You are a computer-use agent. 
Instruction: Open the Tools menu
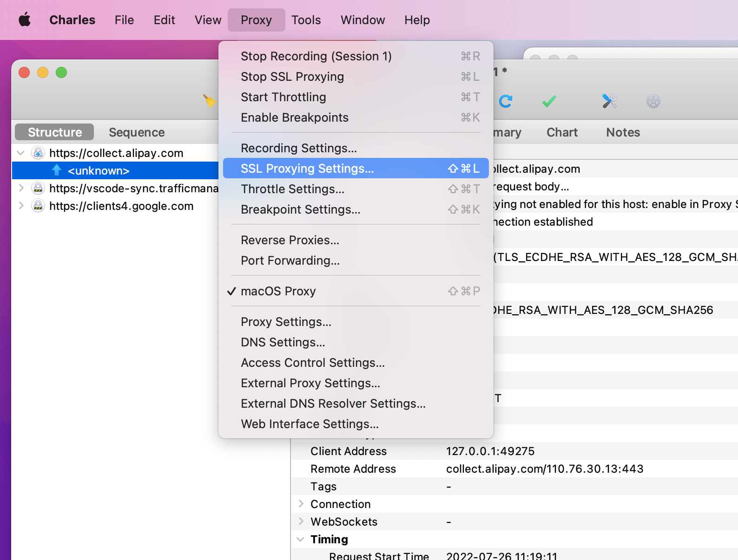[306, 20]
